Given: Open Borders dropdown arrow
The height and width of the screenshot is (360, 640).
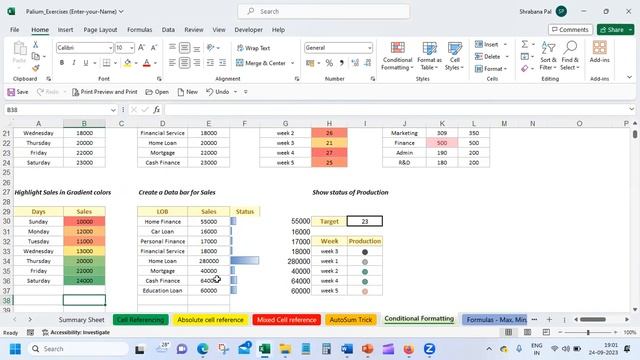Looking at the screenshot, I should point(116,63).
